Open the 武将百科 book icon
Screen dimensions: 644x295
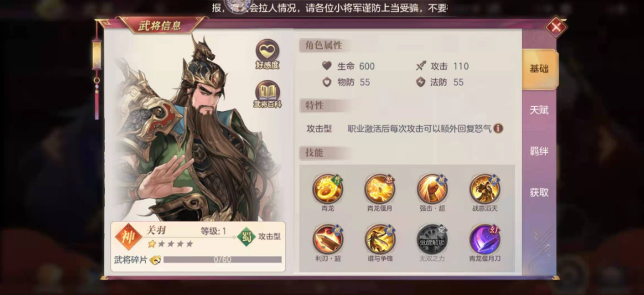[x=267, y=92]
